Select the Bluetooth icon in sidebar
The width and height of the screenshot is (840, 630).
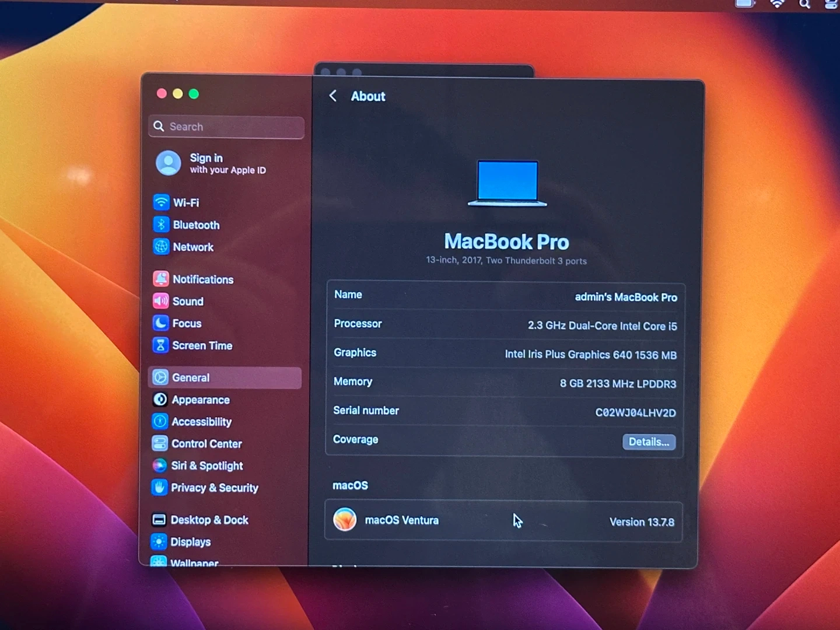[x=161, y=225]
